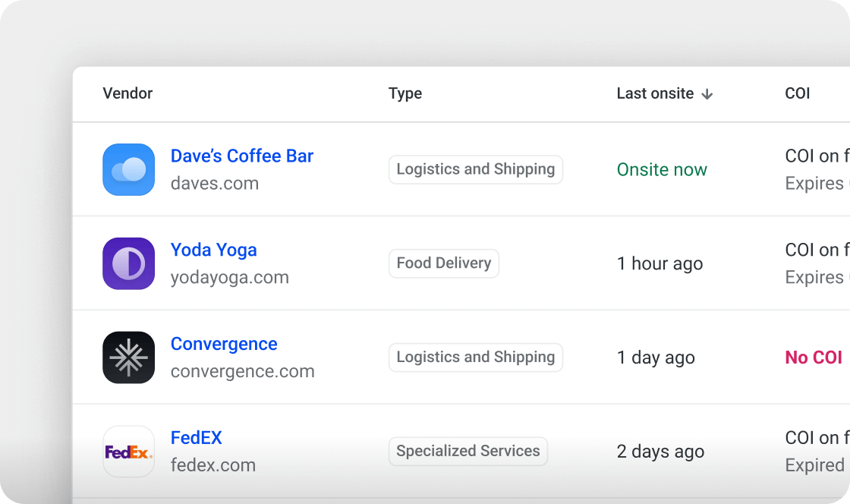Image resolution: width=850 pixels, height=504 pixels.
Task: Select Convergence's Logistics and Shipping tag
Action: [x=475, y=358]
